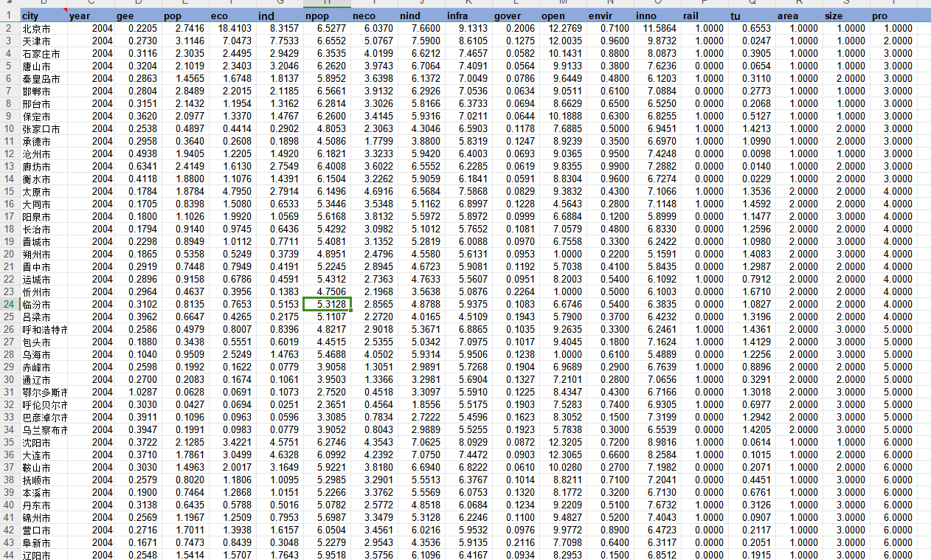Click tu value 1.6710 for 忻州市
This screenshot has height=560, width=931.
(x=752, y=291)
